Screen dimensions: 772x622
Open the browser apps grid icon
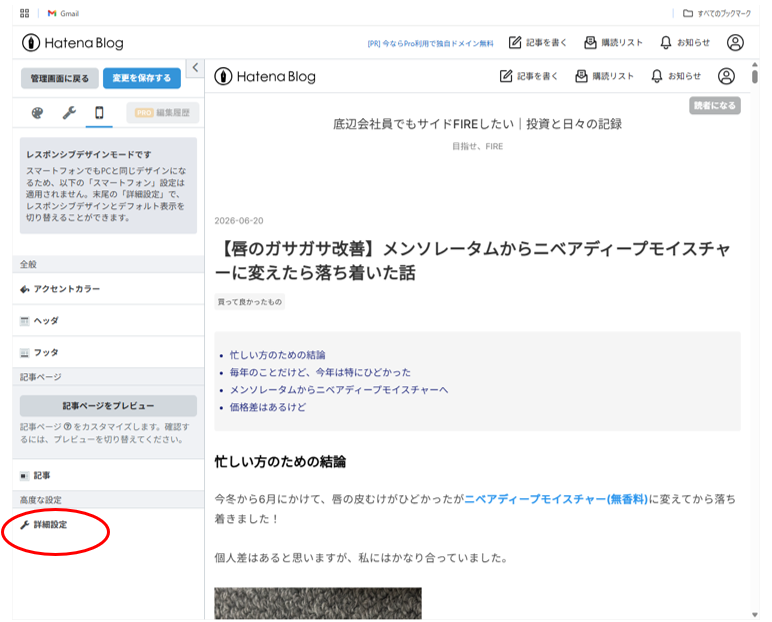point(25,13)
